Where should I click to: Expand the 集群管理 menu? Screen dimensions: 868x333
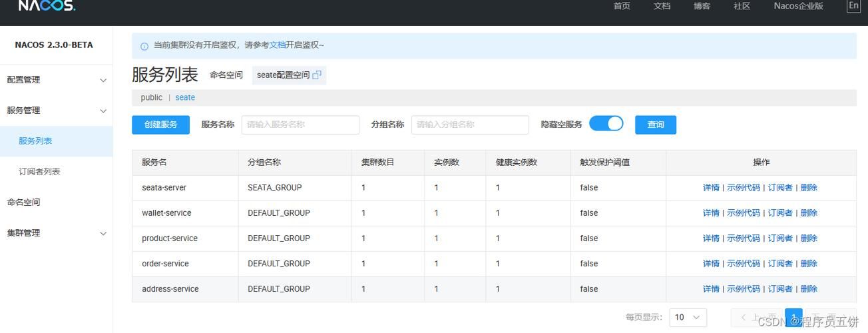point(57,233)
